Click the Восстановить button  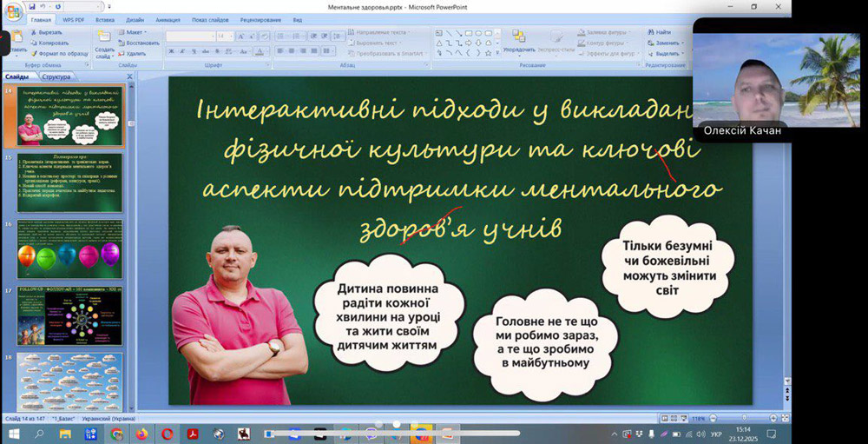(x=139, y=43)
